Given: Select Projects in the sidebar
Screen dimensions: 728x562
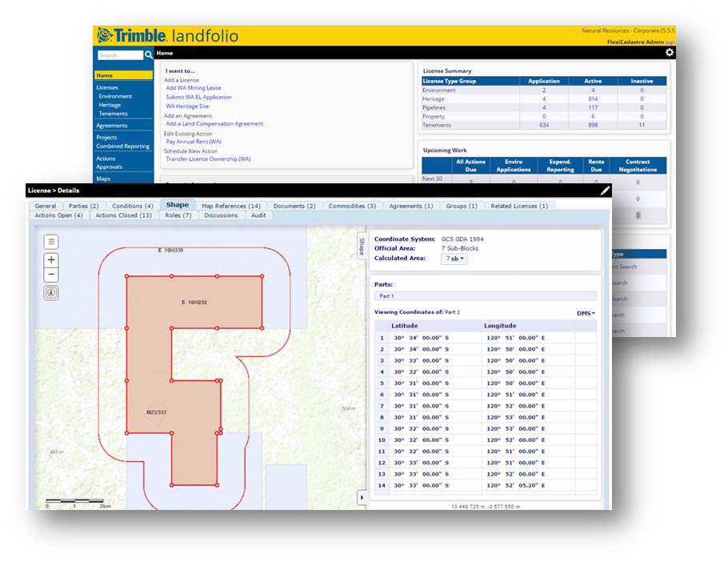Looking at the screenshot, I should point(106,138).
